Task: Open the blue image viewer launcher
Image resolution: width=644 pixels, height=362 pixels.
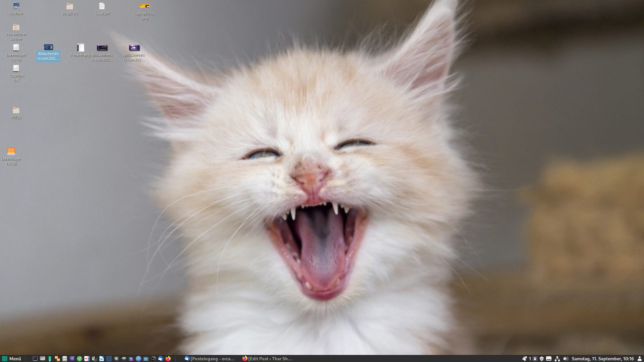Action: [146, 359]
